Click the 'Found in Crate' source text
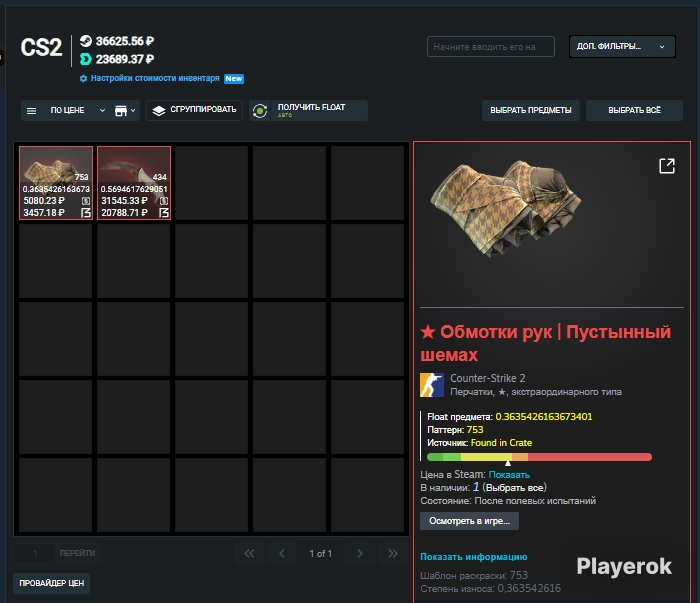Screen dimensions: 700x603 (501, 443)
